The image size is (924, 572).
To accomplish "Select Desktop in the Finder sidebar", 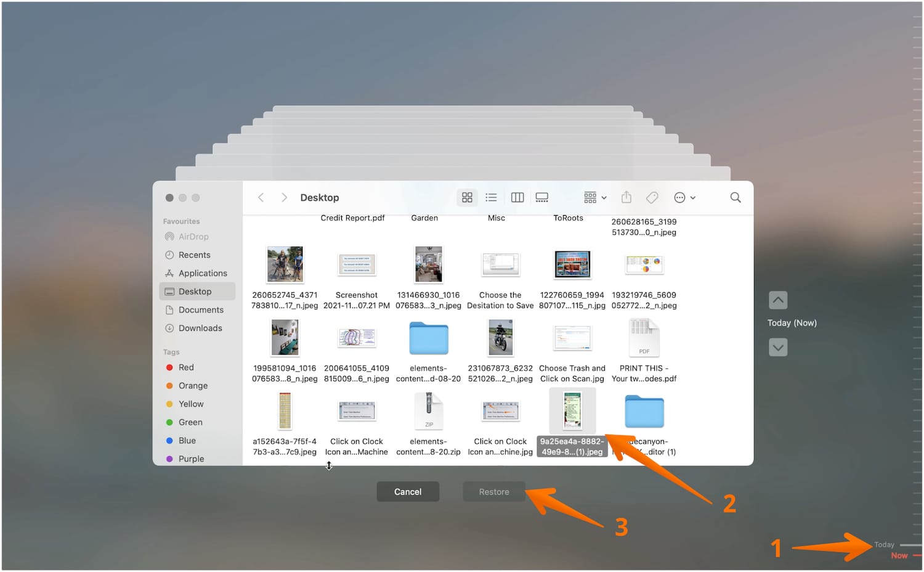I will pyautogui.click(x=195, y=291).
